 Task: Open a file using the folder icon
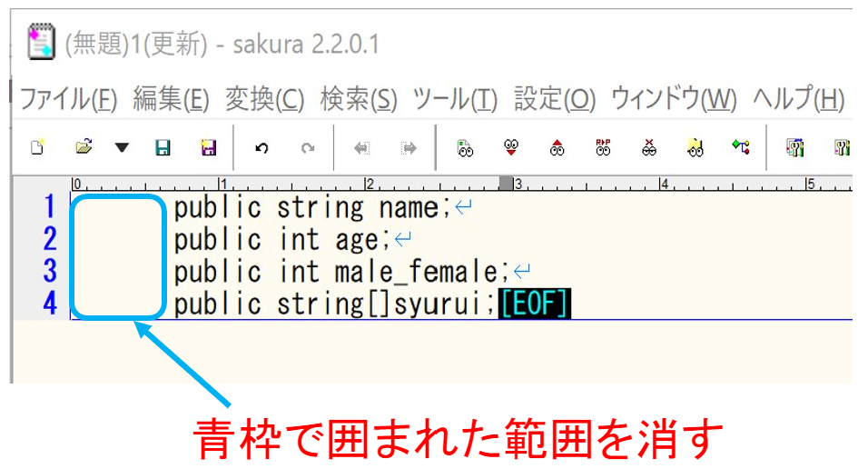[84, 147]
